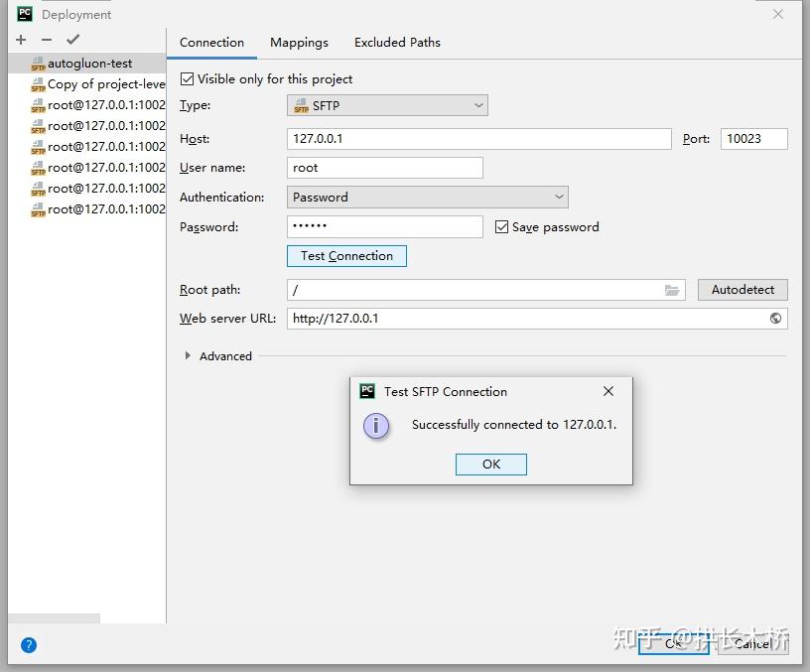Select the Connection tab
810x672 pixels.
pyautogui.click(x=211, y=43)
